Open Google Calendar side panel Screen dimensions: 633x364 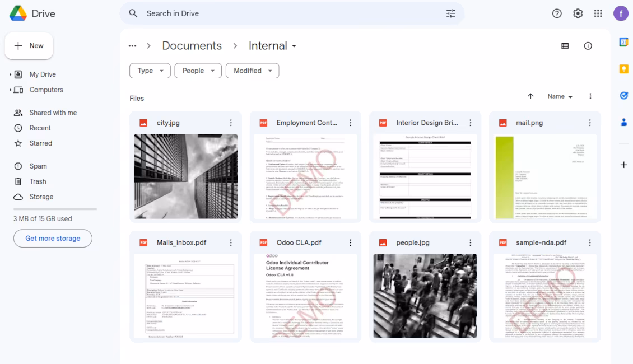(x=623, y=42)
